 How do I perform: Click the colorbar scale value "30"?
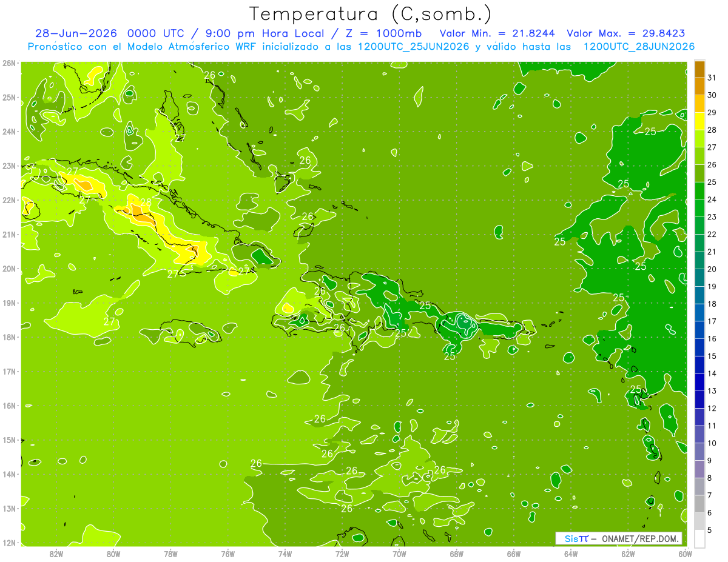click(x=712, y=95)
